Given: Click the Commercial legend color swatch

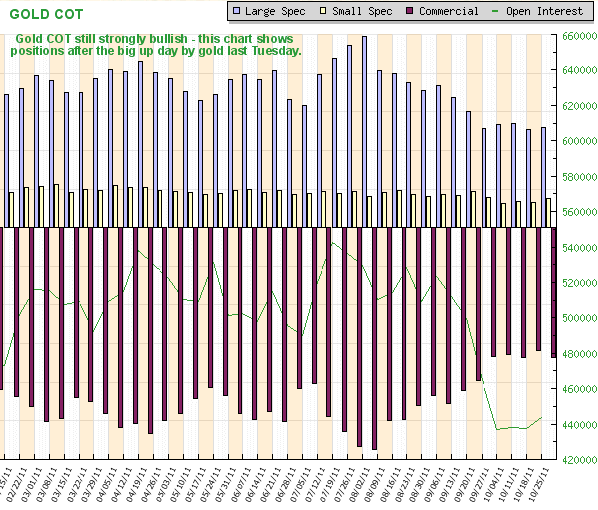Looking at the screenshot, I should tap(410, 11).
